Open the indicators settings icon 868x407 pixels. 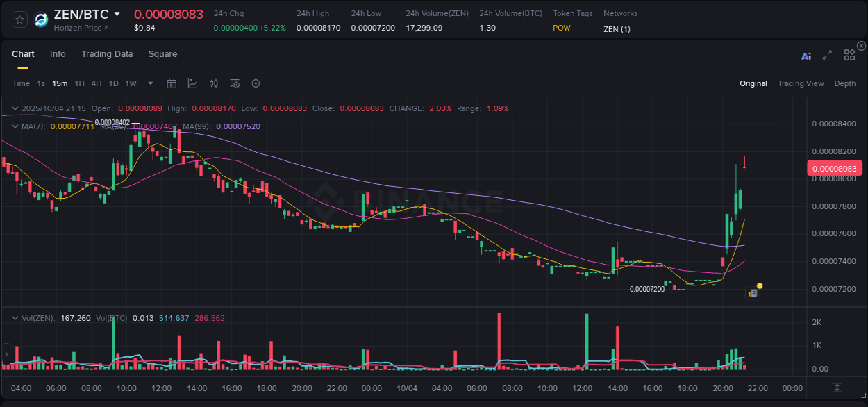[x=234, y=83]
